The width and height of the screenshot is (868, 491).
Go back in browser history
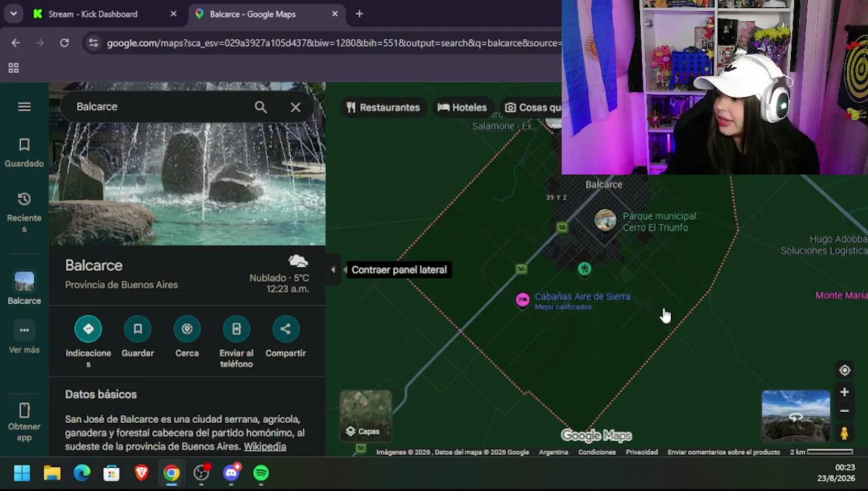[16, 43]
